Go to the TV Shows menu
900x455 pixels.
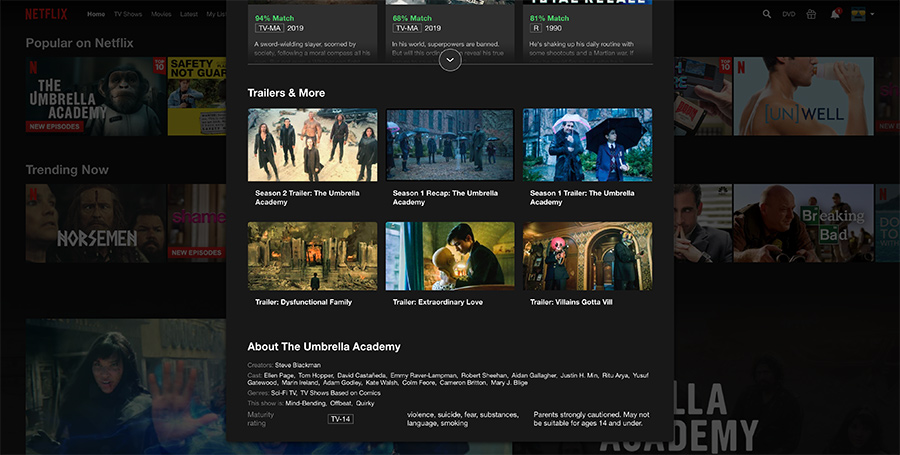click(127, 14)
